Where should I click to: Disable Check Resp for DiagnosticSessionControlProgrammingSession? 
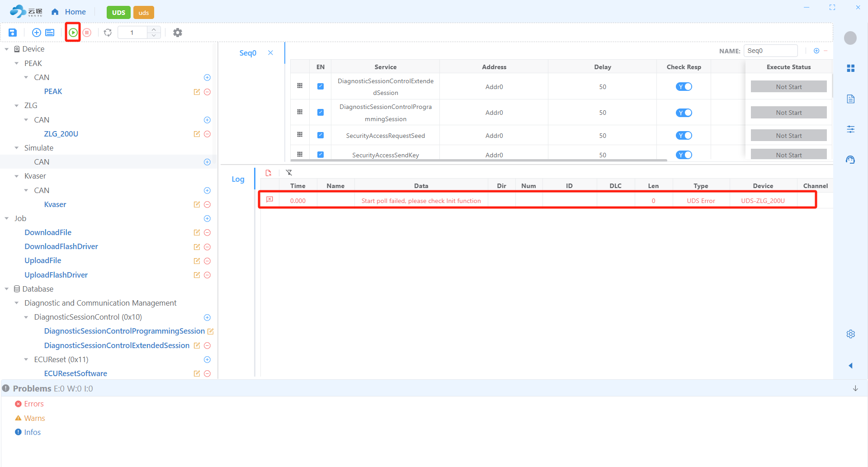point(684,113)
